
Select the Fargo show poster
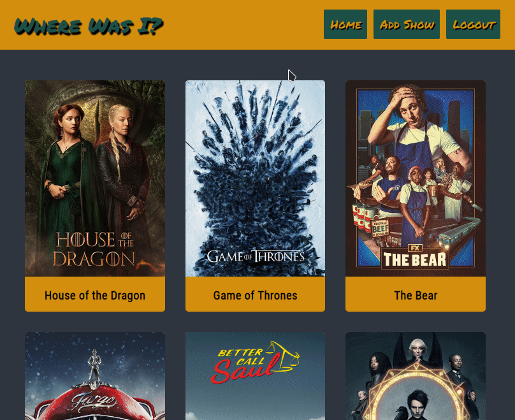(x=95, y=376)
